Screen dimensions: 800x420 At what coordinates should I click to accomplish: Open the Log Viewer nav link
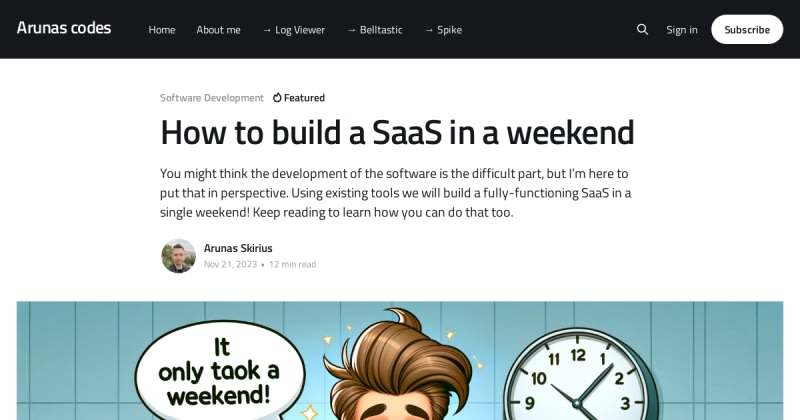tap(293, 30)
